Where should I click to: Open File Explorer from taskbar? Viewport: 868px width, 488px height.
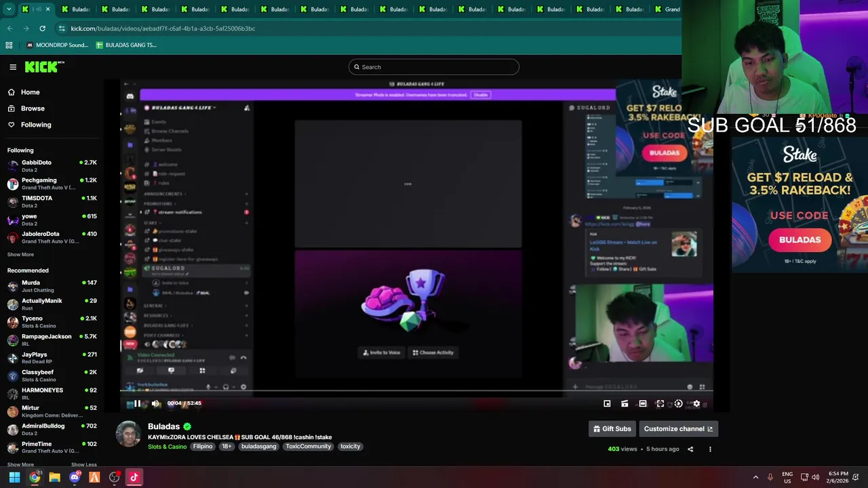[x=54, y=477]
